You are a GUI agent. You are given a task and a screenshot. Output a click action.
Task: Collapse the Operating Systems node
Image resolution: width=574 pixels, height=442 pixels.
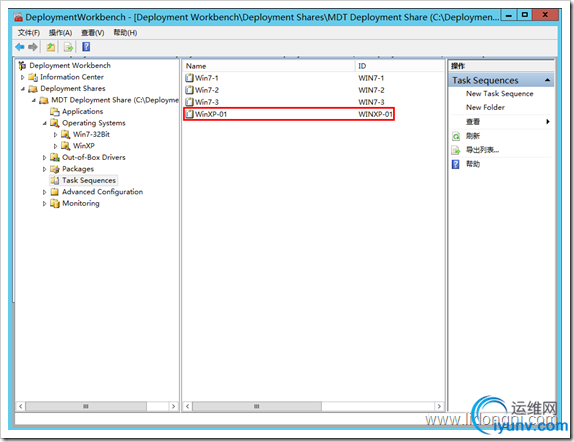point(44,123)
